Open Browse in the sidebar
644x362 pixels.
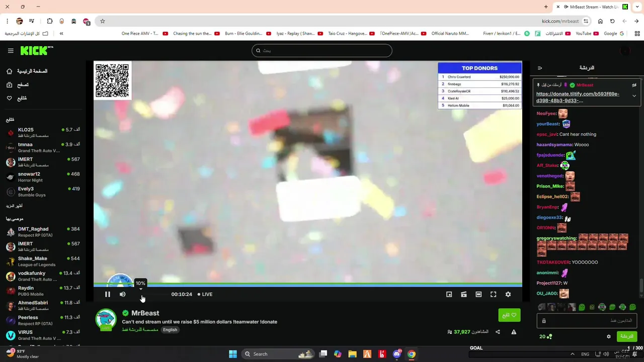click(18, 85)
